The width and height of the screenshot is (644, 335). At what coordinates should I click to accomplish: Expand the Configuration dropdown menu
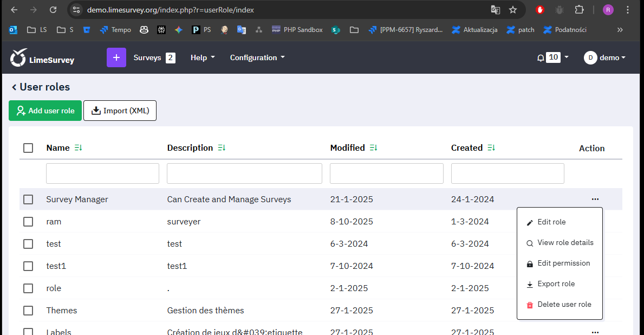(x=257, y=57)
